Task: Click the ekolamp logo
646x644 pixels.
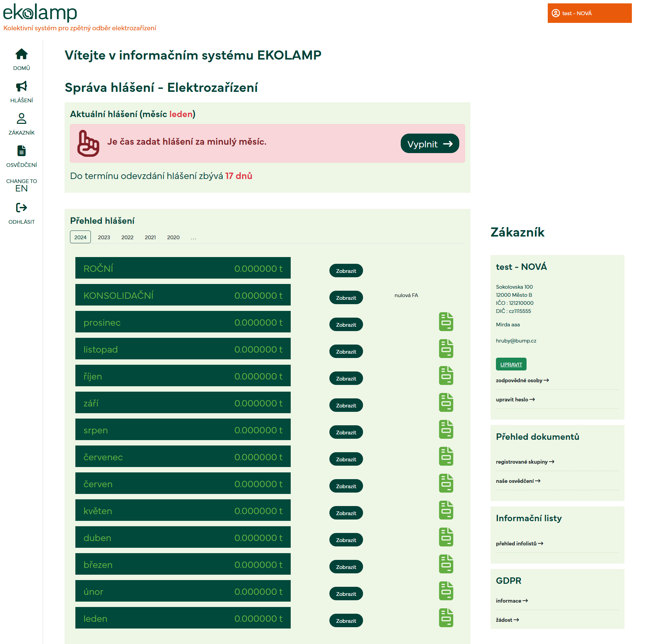Action: coord(40,12)
